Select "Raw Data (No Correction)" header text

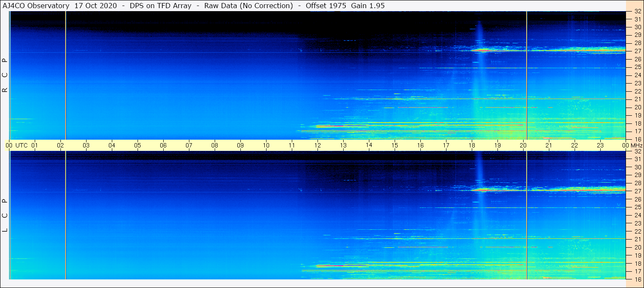pyautogui.click(x=249, y=6)
